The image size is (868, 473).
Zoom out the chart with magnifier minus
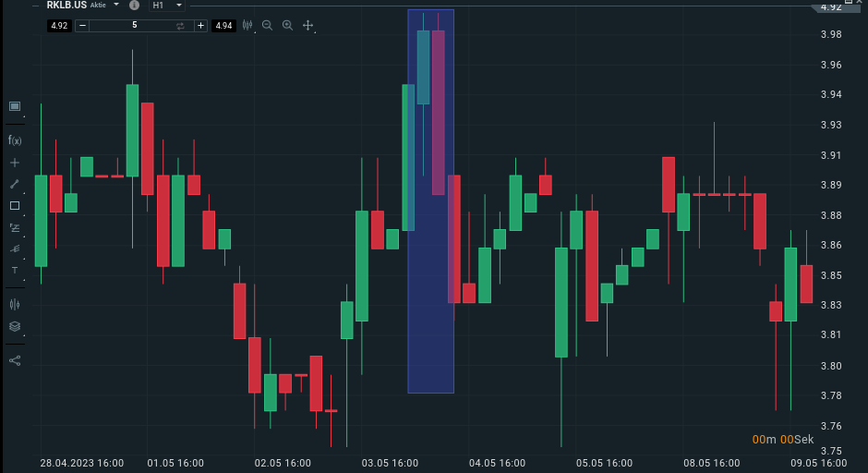click(x=268, y=26)
